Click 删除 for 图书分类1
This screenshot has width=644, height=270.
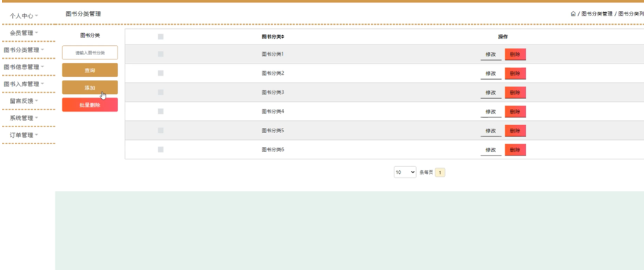click(x=515, y=54)
